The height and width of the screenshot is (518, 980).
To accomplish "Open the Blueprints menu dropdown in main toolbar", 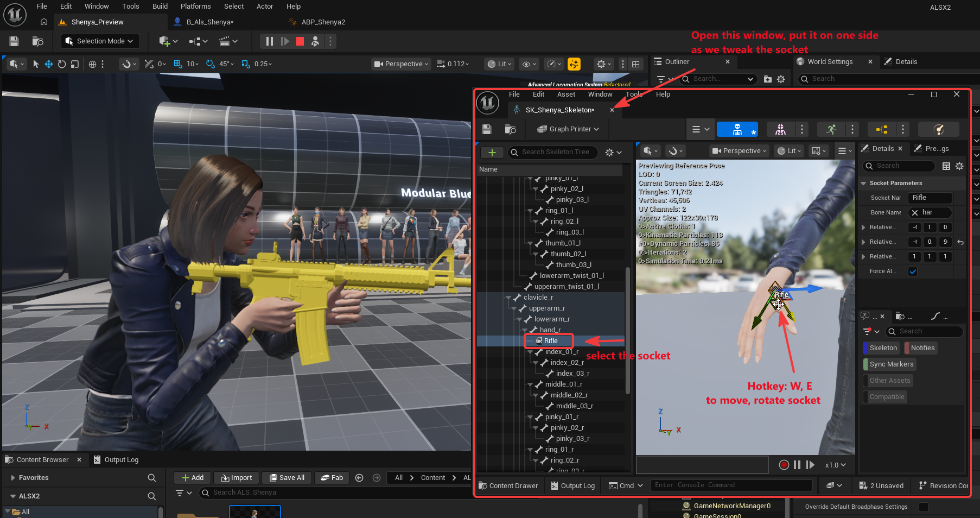I will [199, 41].
